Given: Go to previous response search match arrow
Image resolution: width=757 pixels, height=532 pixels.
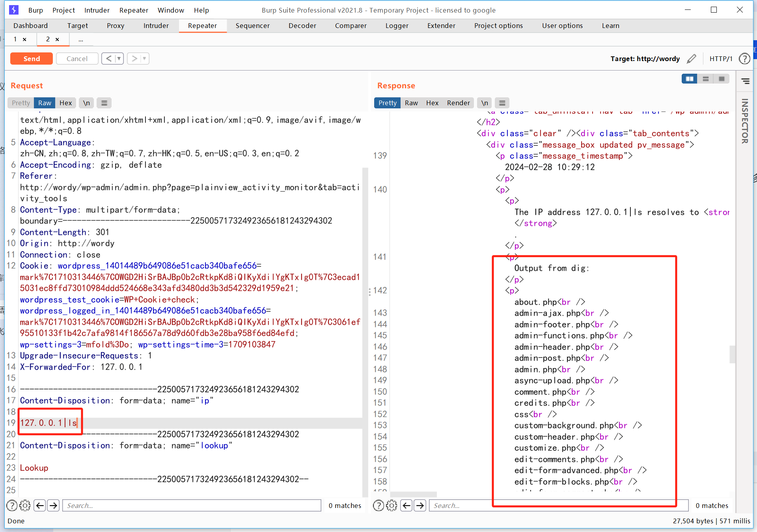Looking at the screenshot, I should 406,505.
